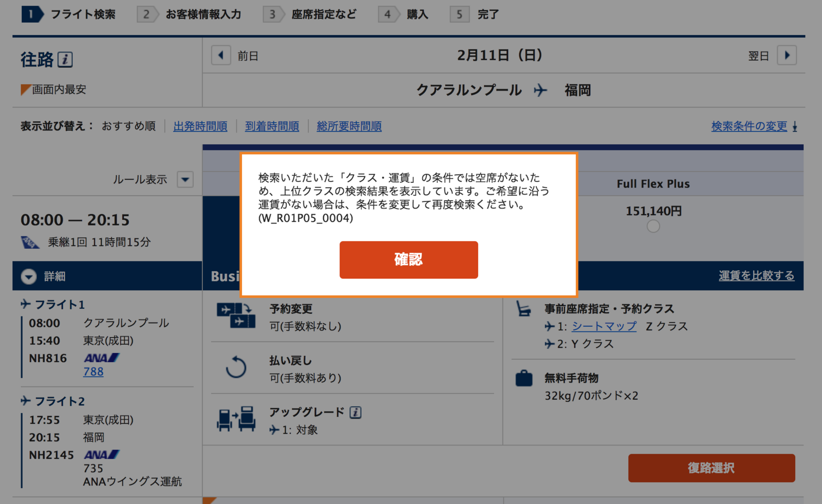This screenshot has height=504, width=822.
Task: Go to next day with right arrow
Action: point(787,55)
